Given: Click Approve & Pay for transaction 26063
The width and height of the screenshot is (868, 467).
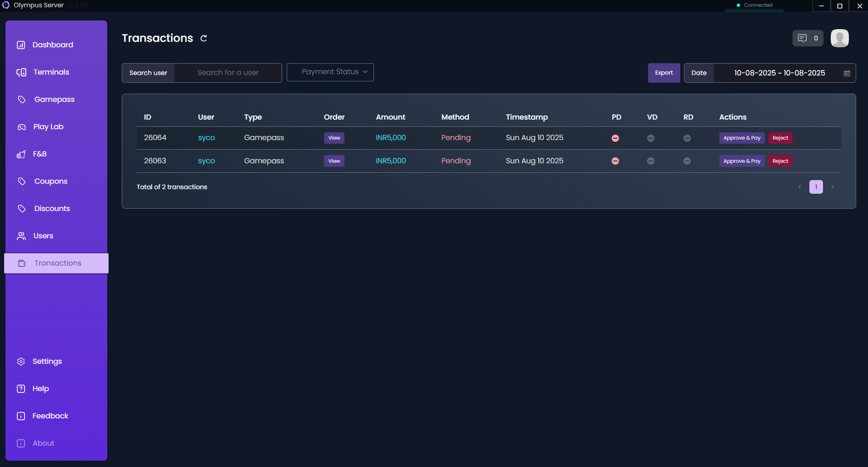Looking at the screenshot, I should [741, 161].
